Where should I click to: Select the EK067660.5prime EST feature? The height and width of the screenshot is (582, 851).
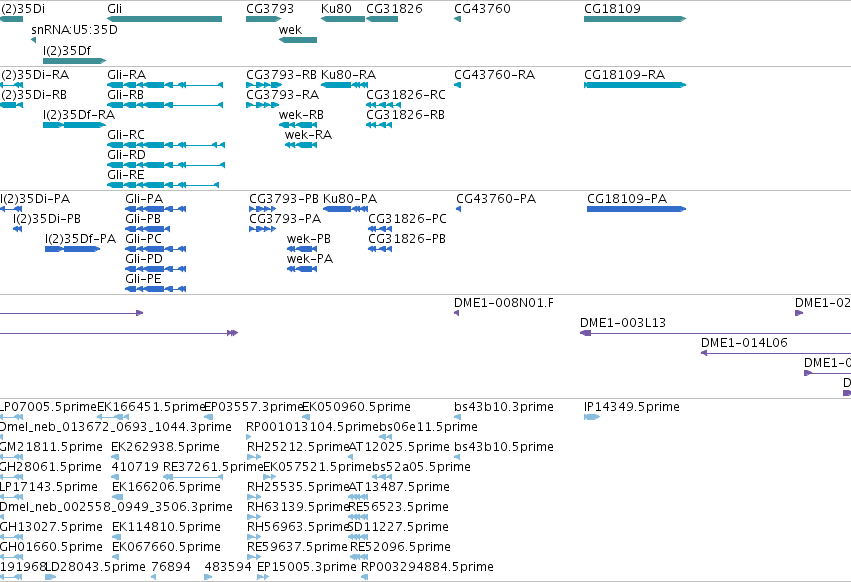click(x=116, y=557)
